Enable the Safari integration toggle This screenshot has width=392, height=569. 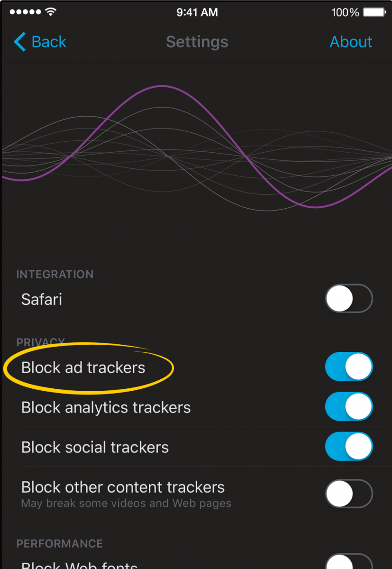[x=349, y=298]
